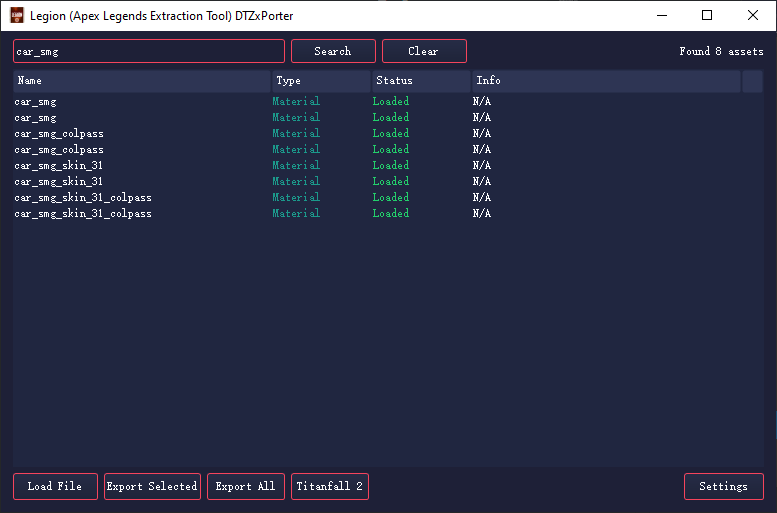Close the Legion window
777x513 pixels.
(x=753, y=15)
